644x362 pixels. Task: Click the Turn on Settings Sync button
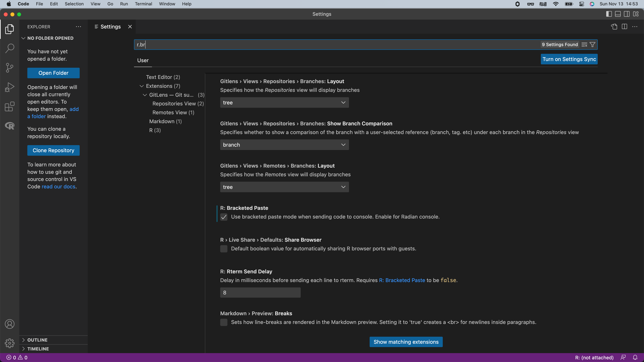coord(569,59)
